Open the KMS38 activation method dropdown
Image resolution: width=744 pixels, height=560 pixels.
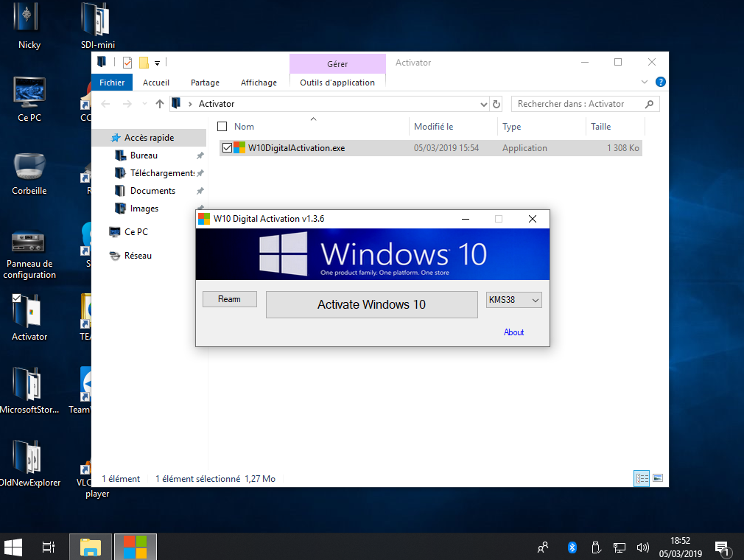click(x=514, y=299)
